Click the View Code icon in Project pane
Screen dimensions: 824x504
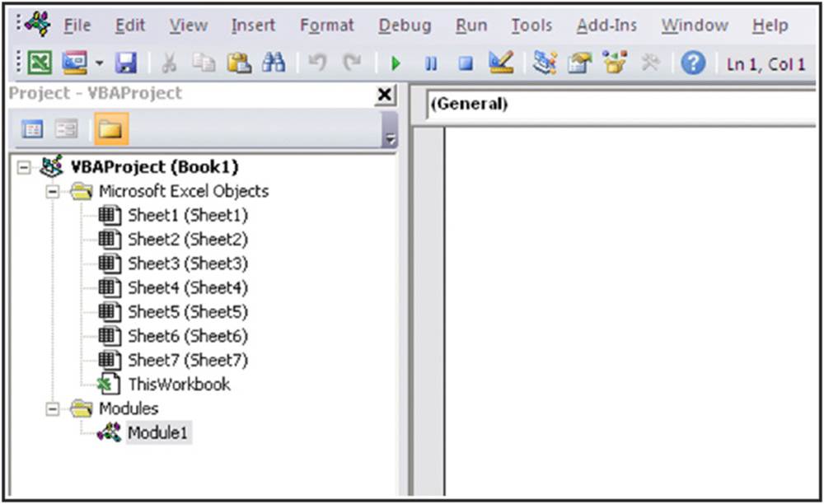coord(33,128)
